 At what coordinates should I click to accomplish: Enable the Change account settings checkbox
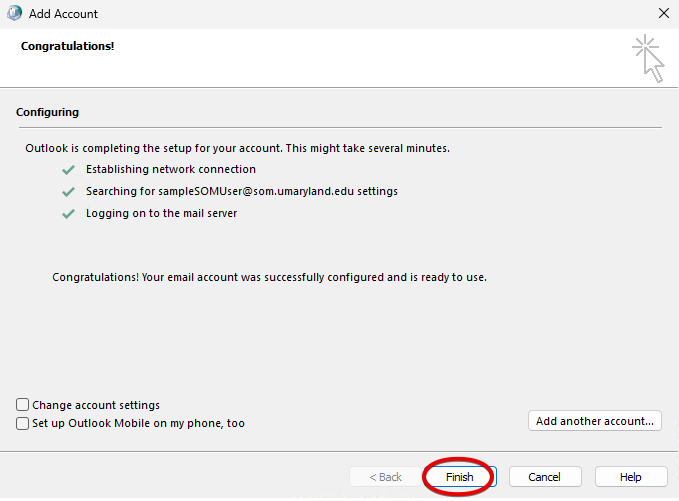tap(23, 405)
